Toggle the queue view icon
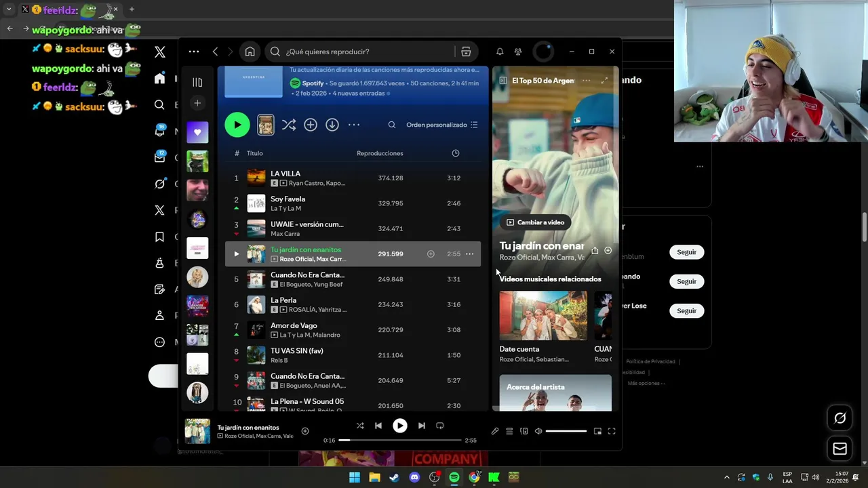Screen dimensions: 868x488 point(509,431)
